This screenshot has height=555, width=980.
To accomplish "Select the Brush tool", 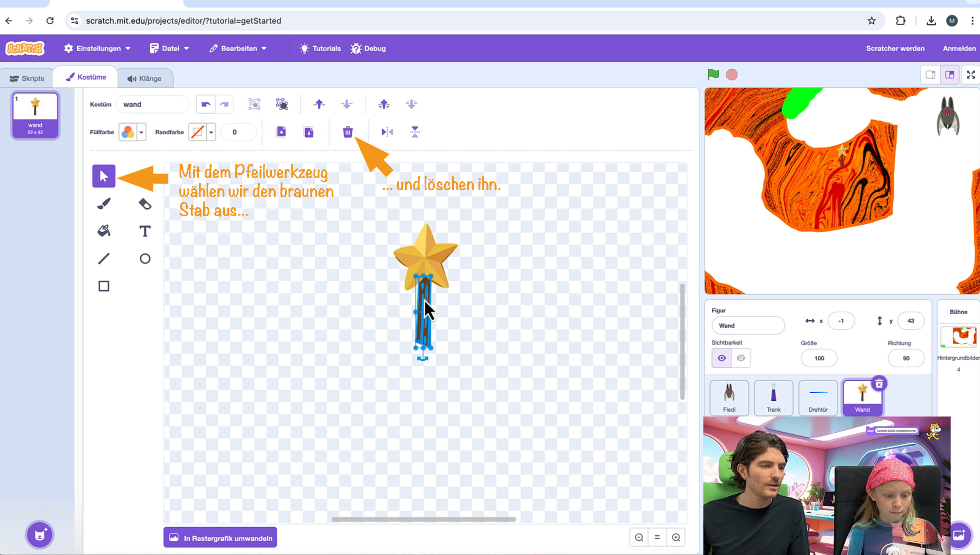I will coord(104,203).
